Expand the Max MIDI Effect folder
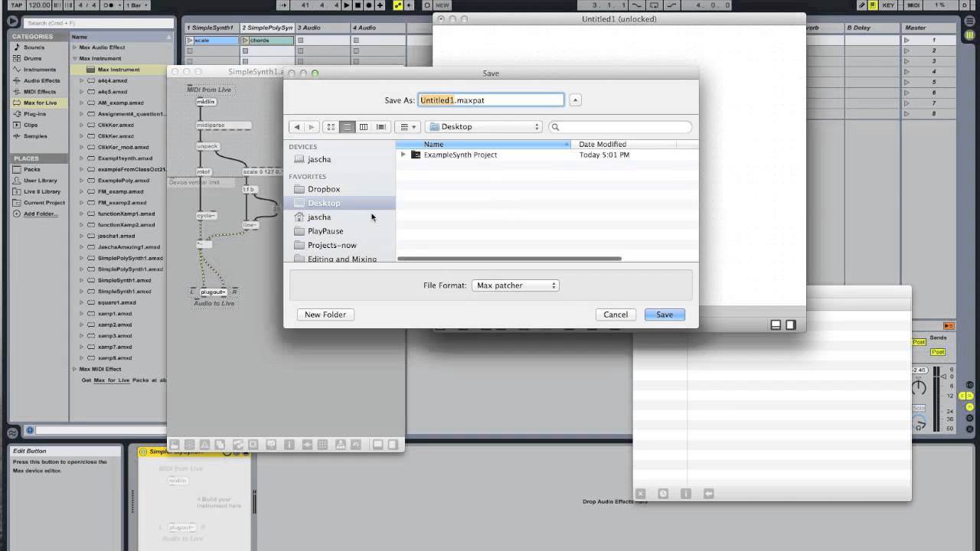Image resolution: width=980 pixels, height=551 pixels. [75, 369]
